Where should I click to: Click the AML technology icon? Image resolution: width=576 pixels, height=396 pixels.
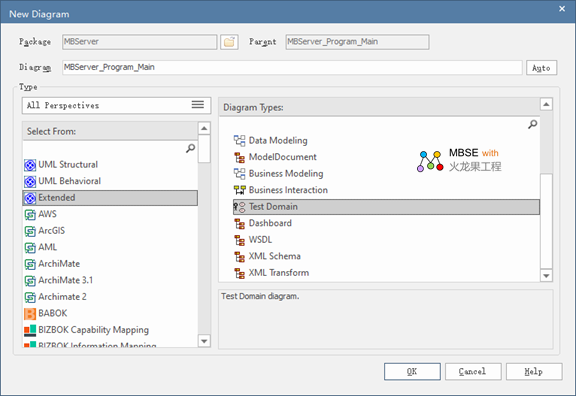pyautogui.click(x=30, y=248)
